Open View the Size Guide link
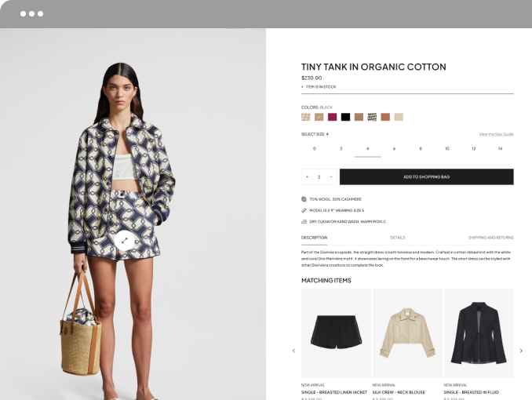This screenshot has height=400, width=532. click(x=496, y=134)
